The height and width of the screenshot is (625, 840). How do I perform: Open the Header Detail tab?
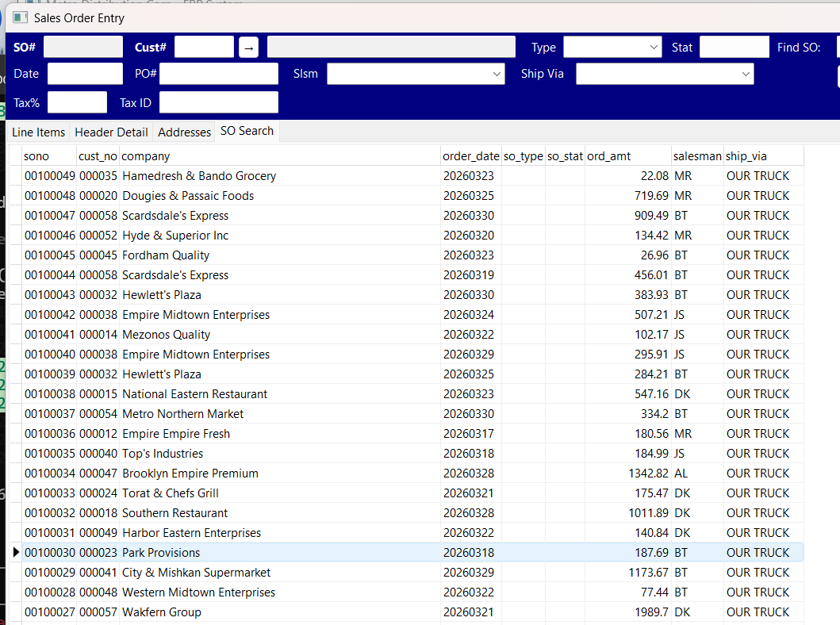tap(111, 132)
